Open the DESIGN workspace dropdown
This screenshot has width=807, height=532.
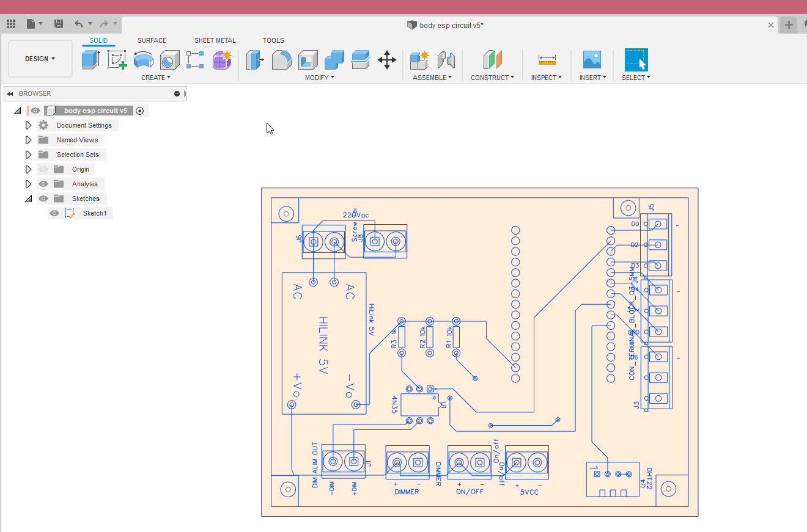click(40, 59)
